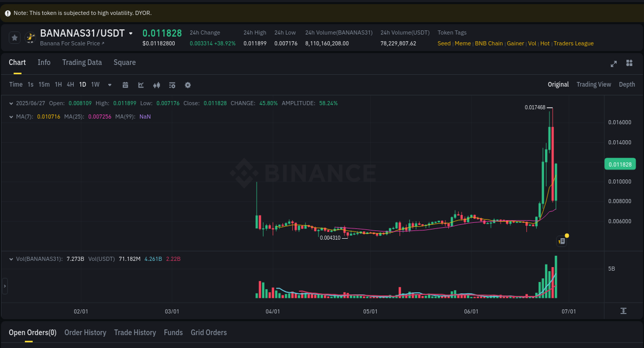Expand chart to fullscreen with diagonal arrows icon
Image resolution: width=644 pixels, height=348 pixels.
[x=614, y=64]
